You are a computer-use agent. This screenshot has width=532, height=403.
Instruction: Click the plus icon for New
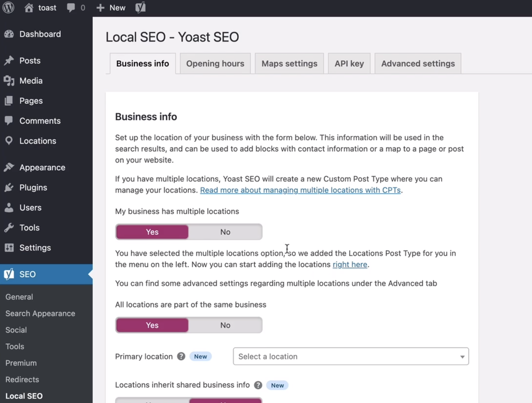(100, 8)
